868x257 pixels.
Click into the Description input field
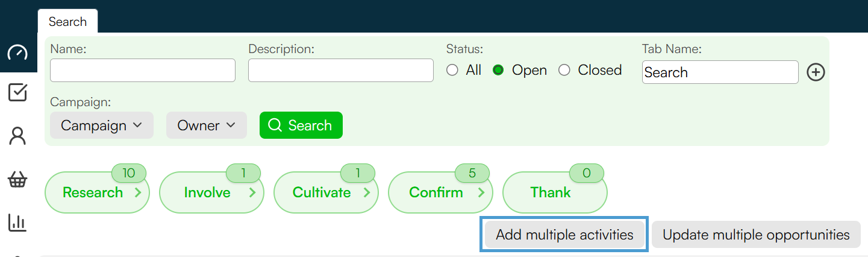point(341,71)
